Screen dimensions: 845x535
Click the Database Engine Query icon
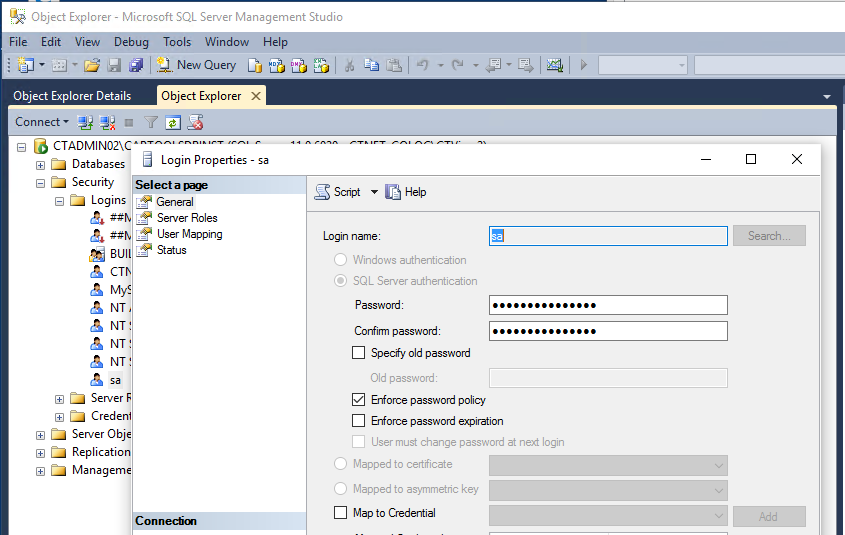pos(255,65)
